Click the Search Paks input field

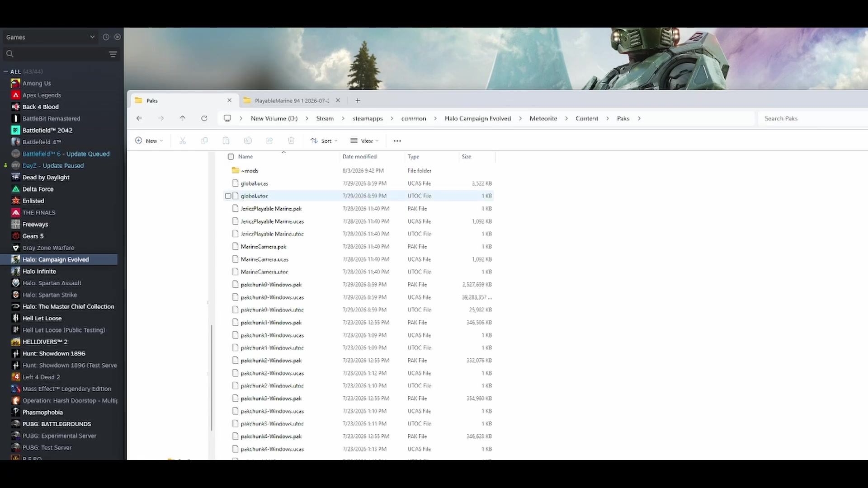(x=813, y=118)
